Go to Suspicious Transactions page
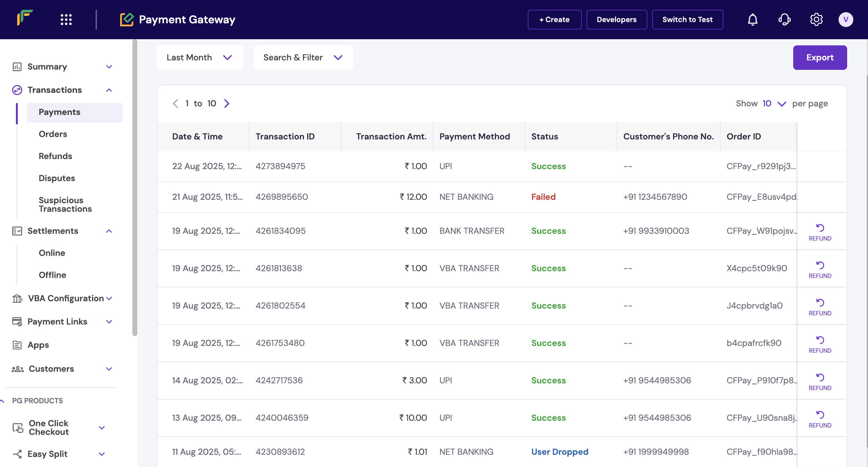The image size is (868, 467). click(65, 204)
